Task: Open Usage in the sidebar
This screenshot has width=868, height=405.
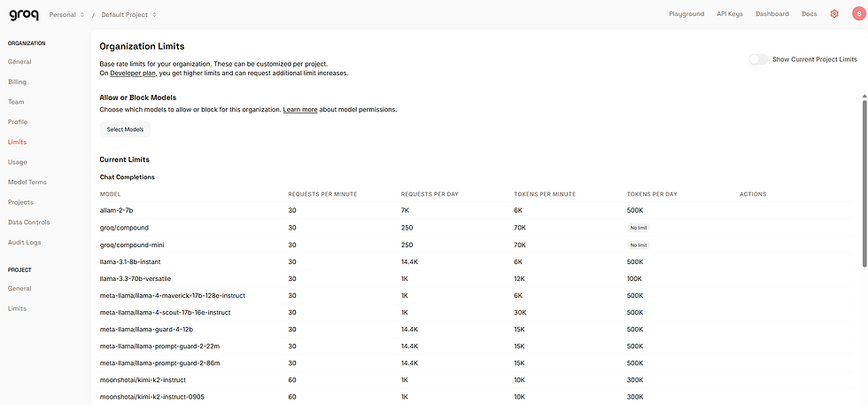Action: coord(17,162)
